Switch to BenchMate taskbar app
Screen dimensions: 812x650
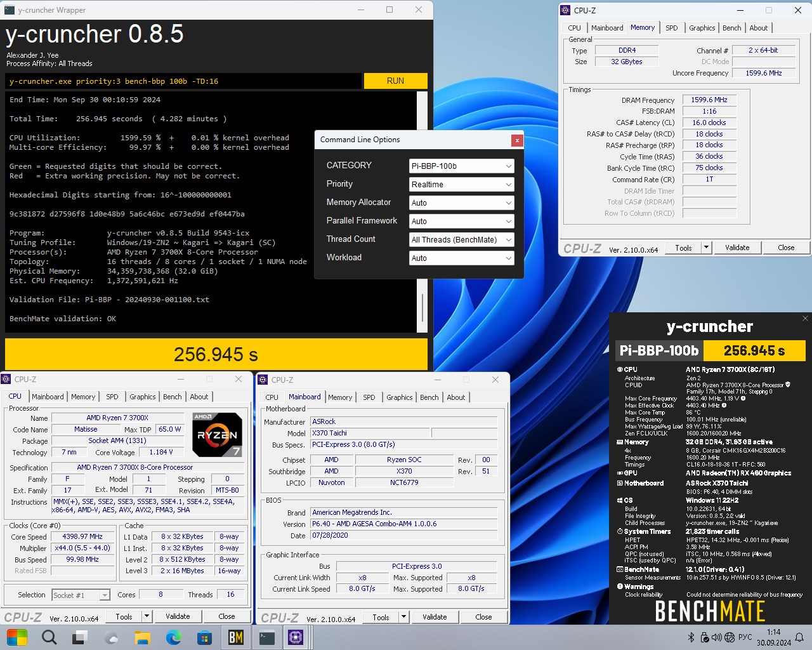coord(235,637)
